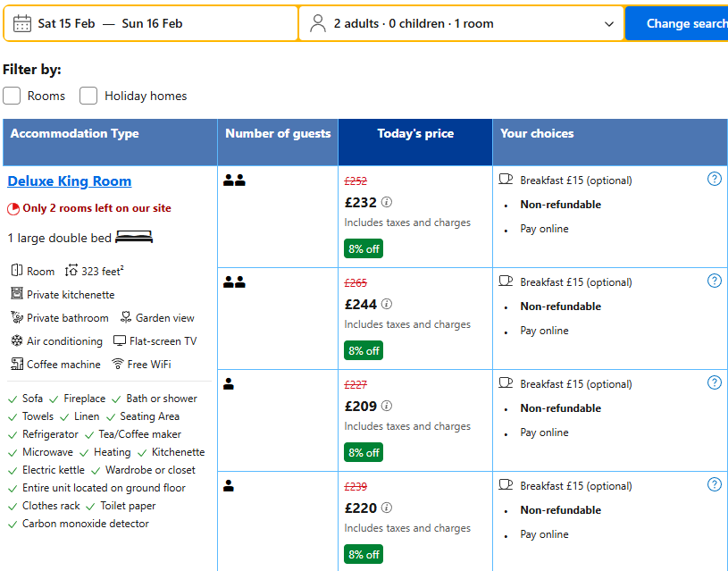Tick the Rooms filter checkbox
Screen dimensions: 728x571
tap(12, 96)
